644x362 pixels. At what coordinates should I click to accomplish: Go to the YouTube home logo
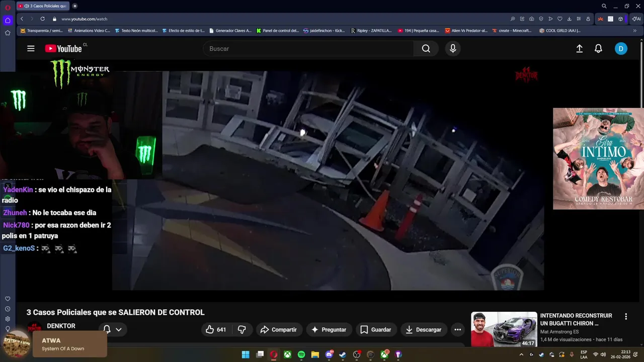[63, 49]
